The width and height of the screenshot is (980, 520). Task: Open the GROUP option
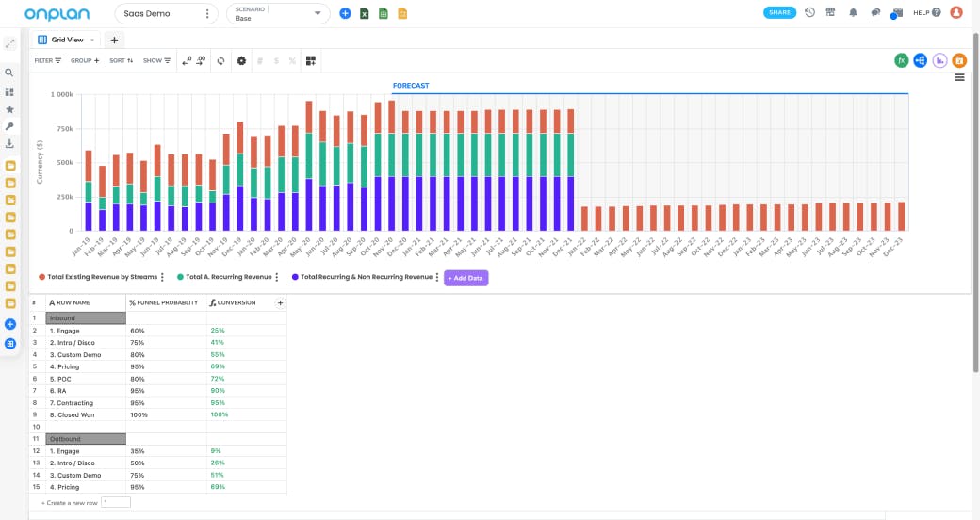[85, 60]
